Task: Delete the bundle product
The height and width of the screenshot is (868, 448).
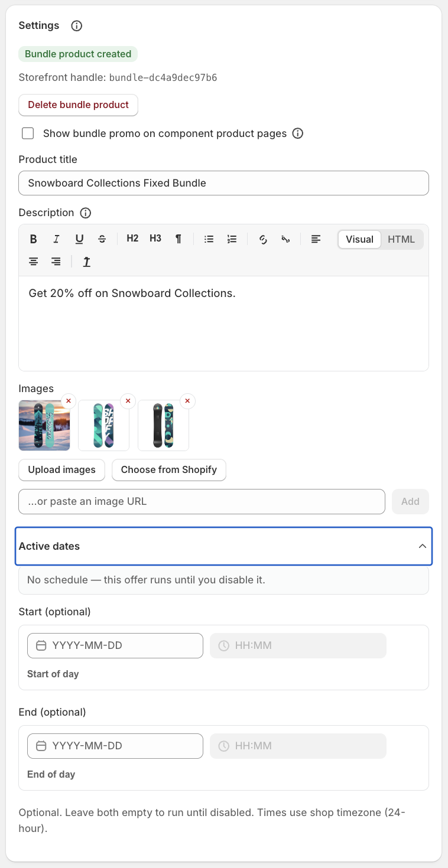Action: pos(79,105)
